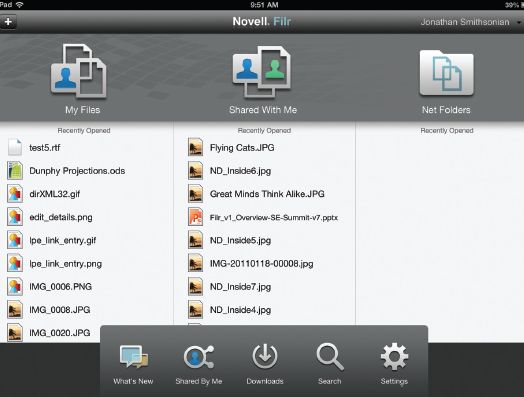This screenshot has width=524, height=397.
Task: Tap the PowerPoint icon of Filr_v1_Overview pptx
Action: coord(195,217)
